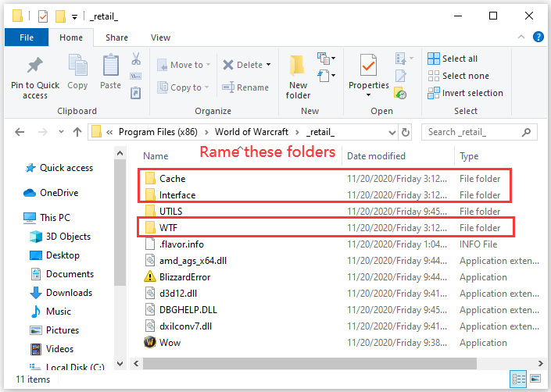551x392 pixels.
Task: Click the file list scroll right arrow
Action: pos(541,363)
